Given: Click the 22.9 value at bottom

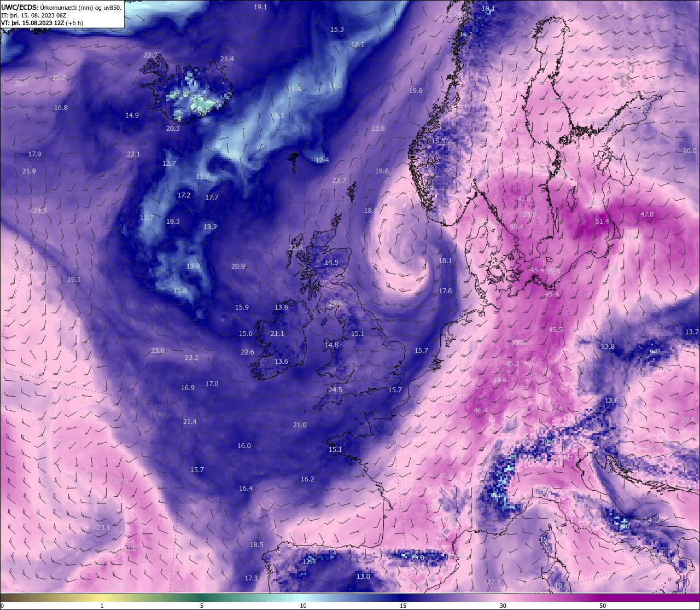Looking at the screenshot, I should (494, 582).
